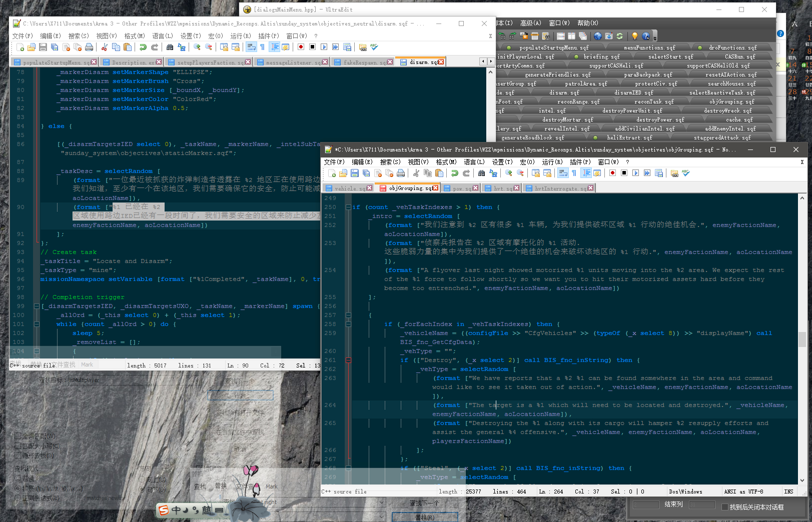812x522 pixels.
Task: Select the 正则表达式(E) radio button
Action: point(18,498)
